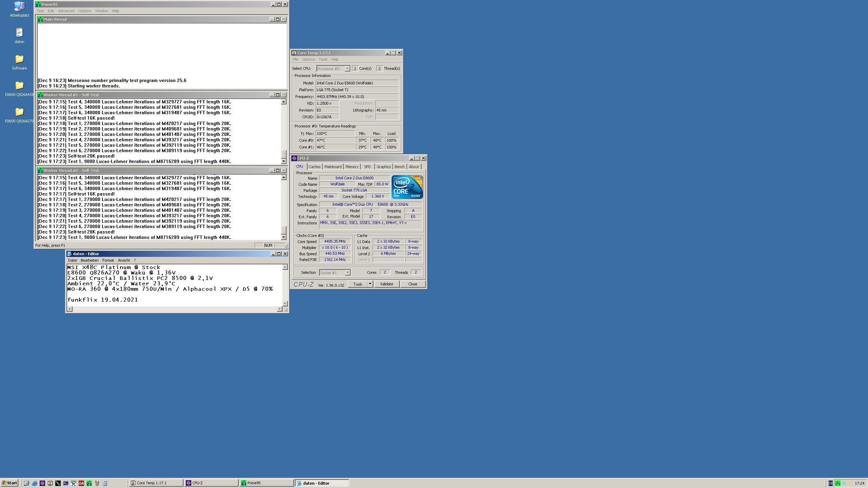Screen dimensions: 868x488
Task: Click the Validate button in CPU-Z
Action: point(387,284)
